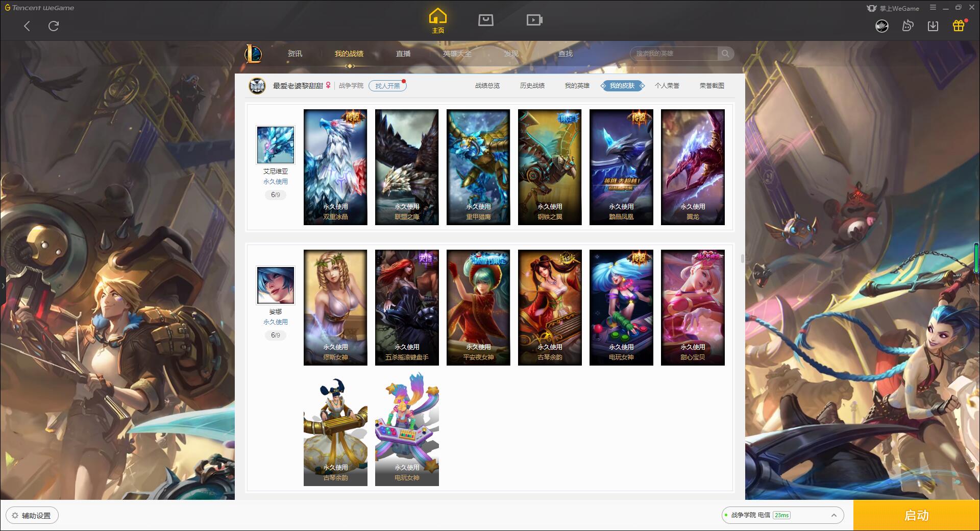The height and width of the screenshot is (531, 980).
Task: Click the player name 最爱老婆黎甜甜
Action: coord(298,86)
